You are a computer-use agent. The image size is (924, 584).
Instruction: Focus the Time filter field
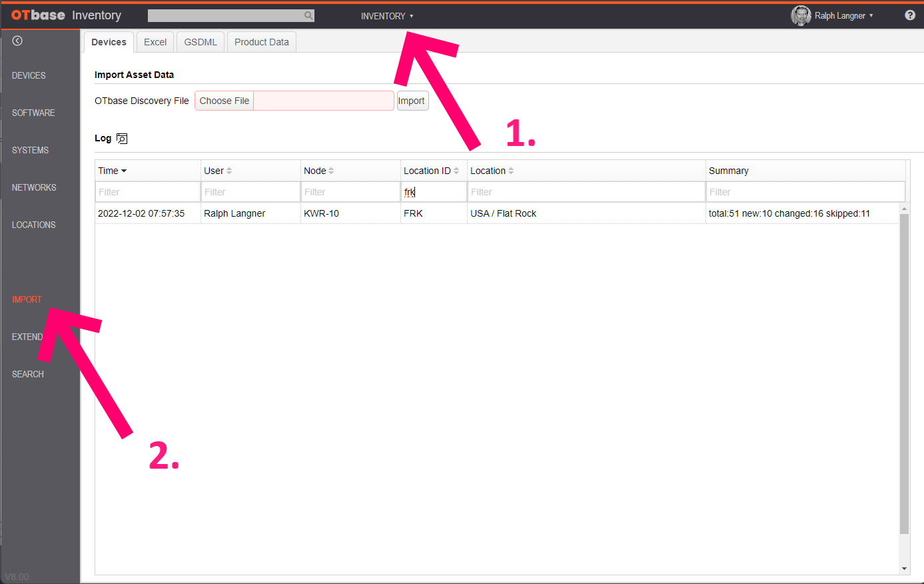(148, 192)
